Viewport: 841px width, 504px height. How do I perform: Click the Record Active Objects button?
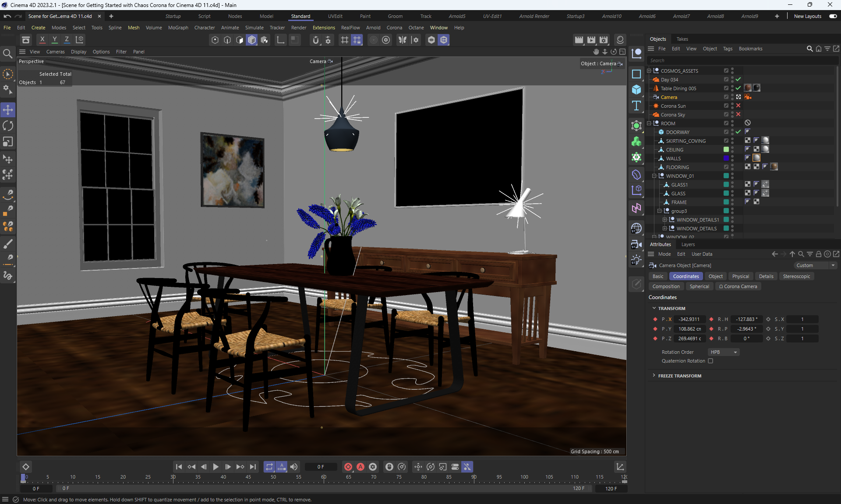tap(348, 467)
